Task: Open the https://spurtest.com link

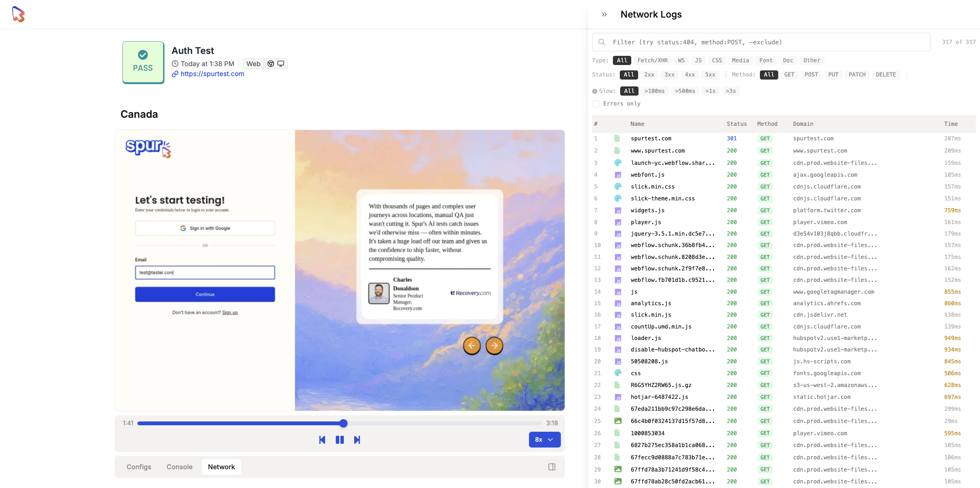Action: [212, 74]
